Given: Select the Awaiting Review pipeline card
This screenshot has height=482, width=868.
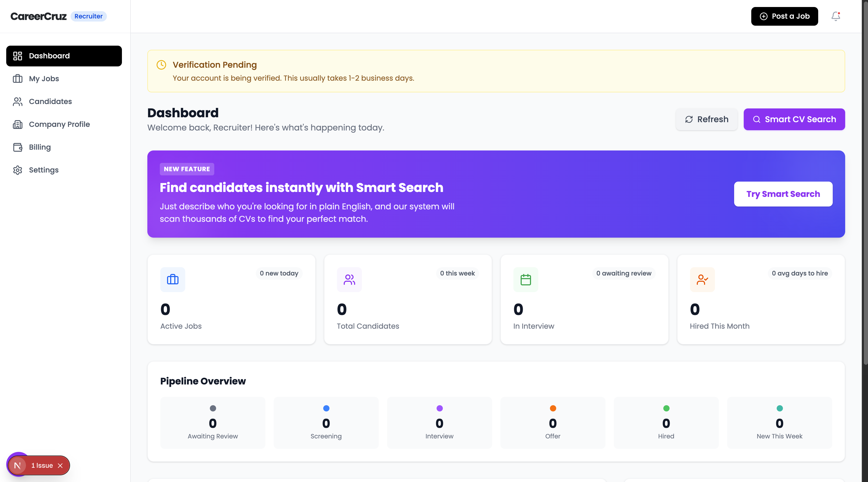Looking at the screenshot, I should coord(213,423).
